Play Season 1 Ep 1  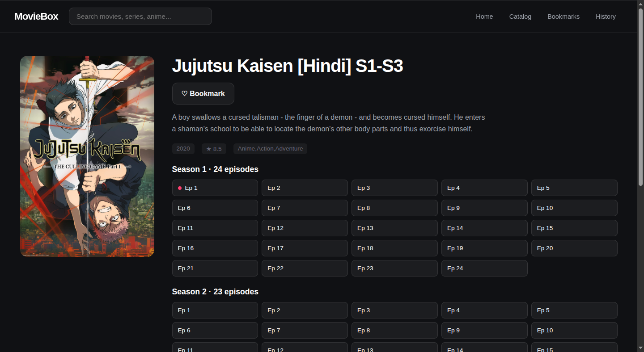(x=215, y=188)
